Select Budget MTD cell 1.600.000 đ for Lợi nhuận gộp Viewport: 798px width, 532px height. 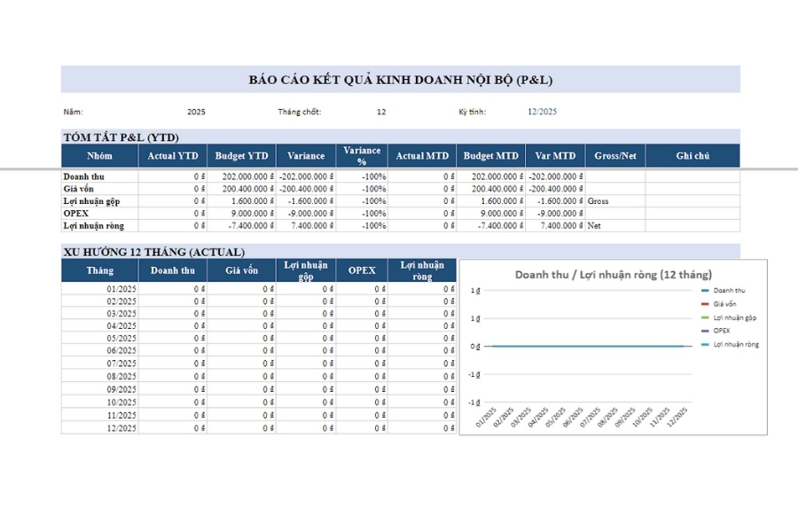pyautogui.click(x=490, y=201)
